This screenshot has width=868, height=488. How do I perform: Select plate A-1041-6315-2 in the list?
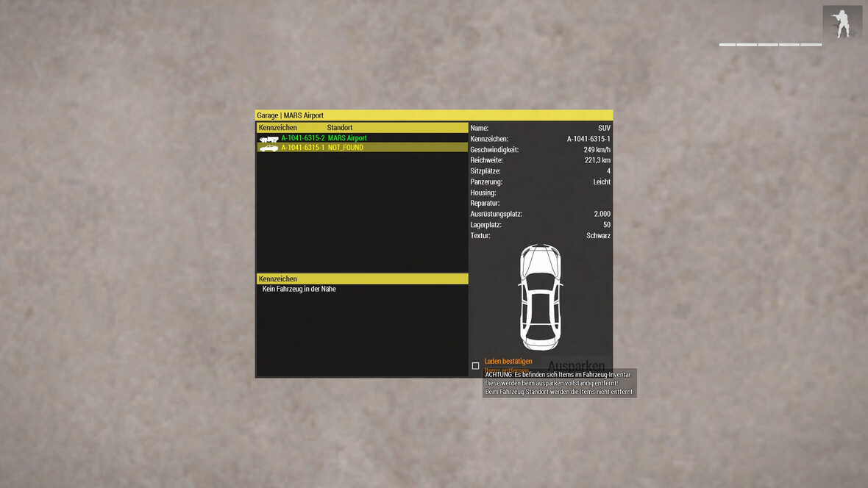(x=303, y=138)
